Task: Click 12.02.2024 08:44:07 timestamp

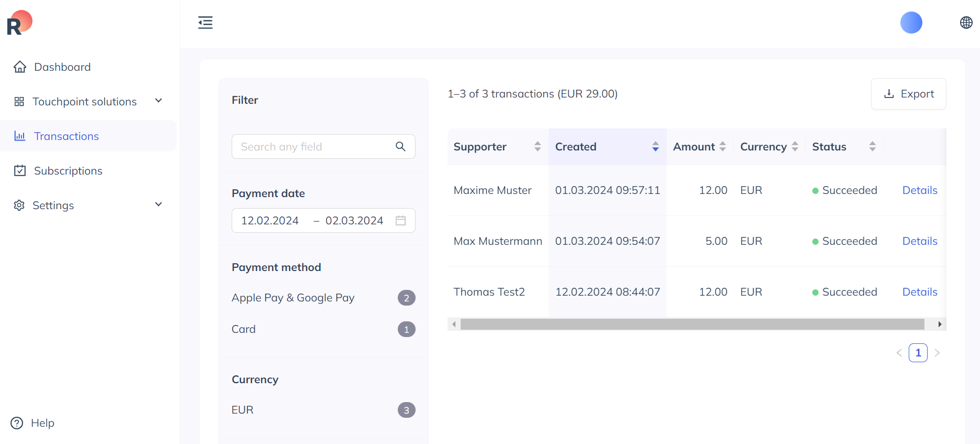Action: (607, 292)
